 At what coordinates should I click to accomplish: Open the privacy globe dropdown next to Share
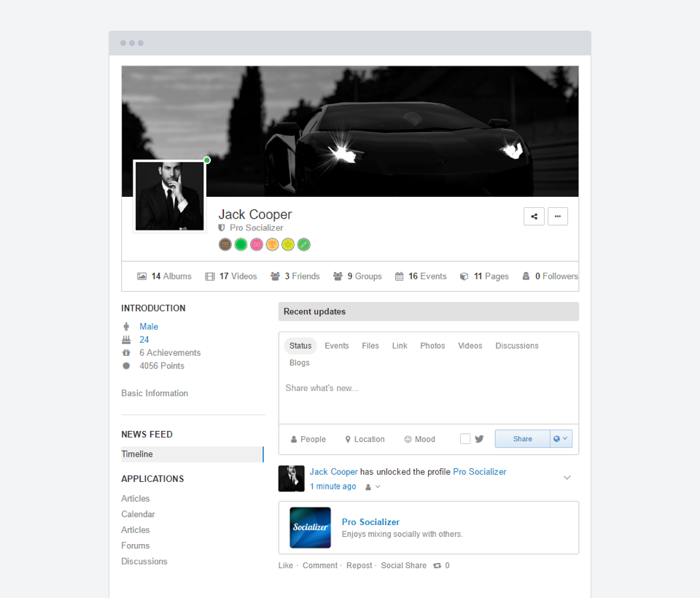point(561,438)
